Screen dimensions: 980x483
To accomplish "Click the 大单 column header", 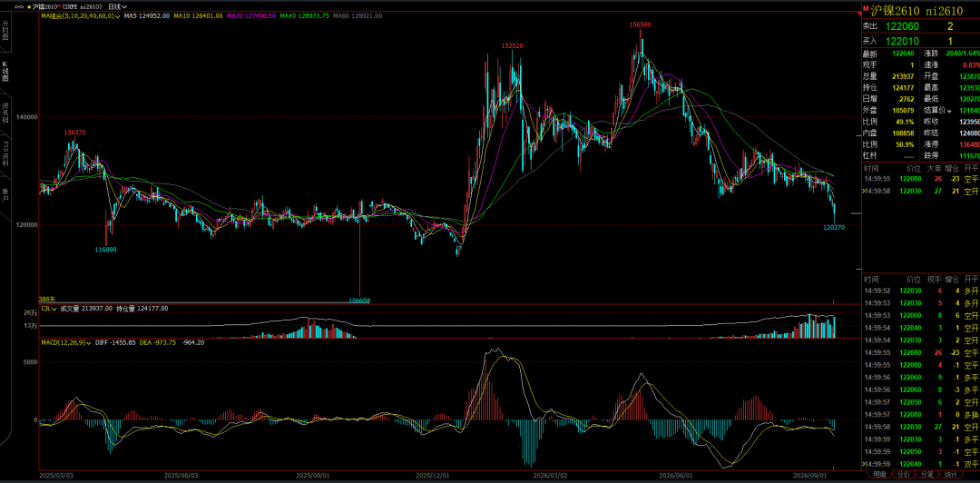I will coord(935,168).
